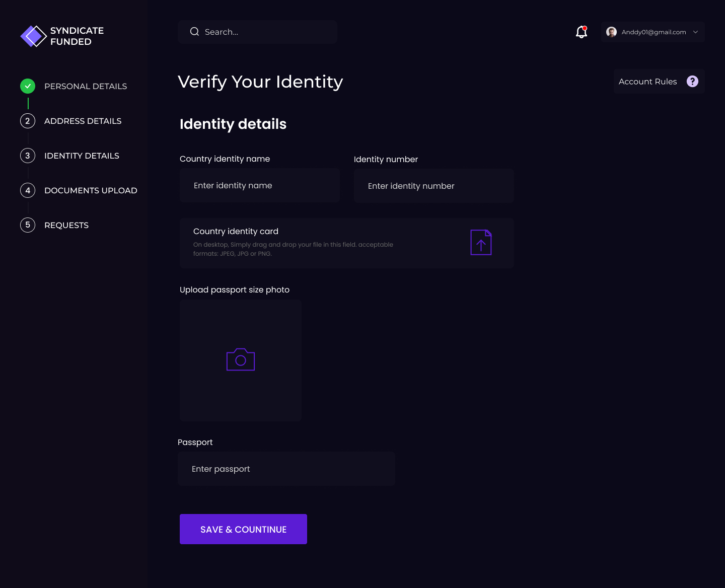Viewport: 725px width, 588px height.
Task: Click the identity card upload file icon
Action: 481,243
